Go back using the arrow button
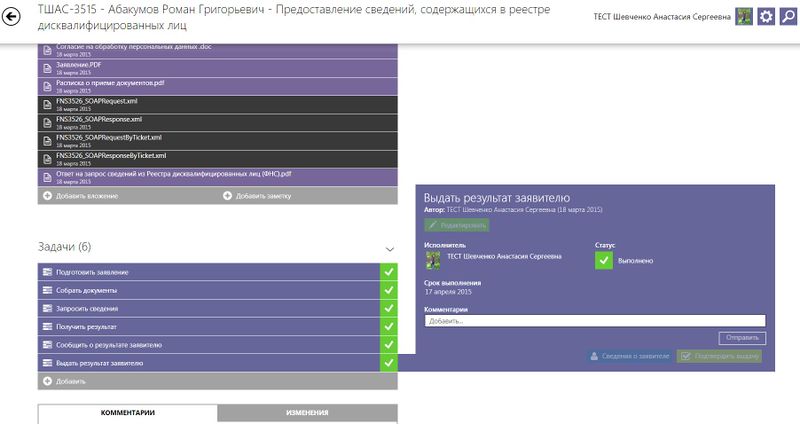This screenshot has width=800, height=424. [x=11, y=17]
